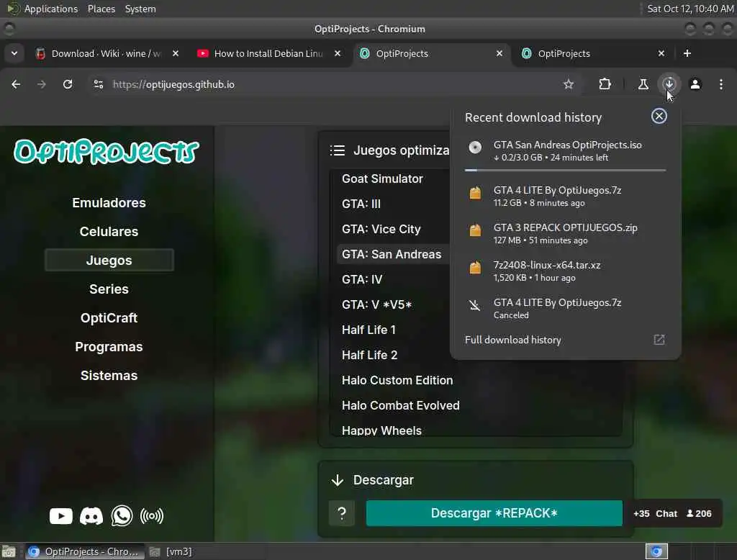Click the 7z2408-linux tar.xz archive icon
Image resolution: width=737 pixels, height=560 pixels.
475,268
